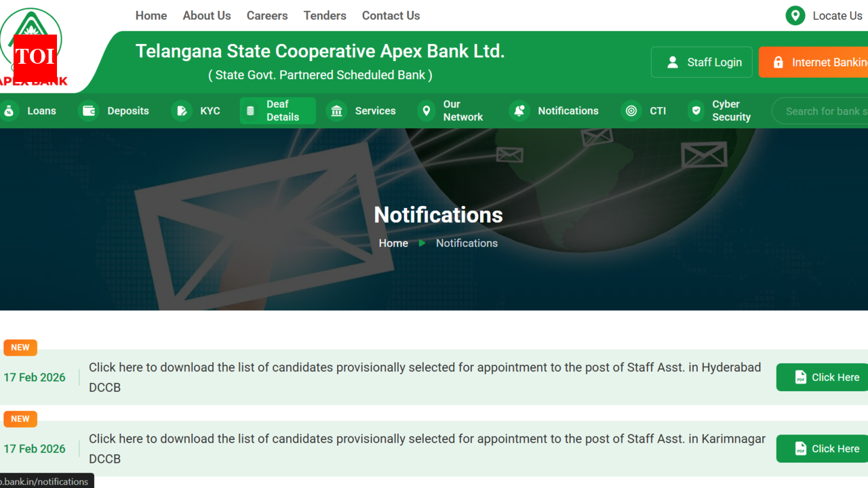The height and width of the screenshot is (488, 868).
Task: Open the Tenders menu item
Action: [325, 15]
